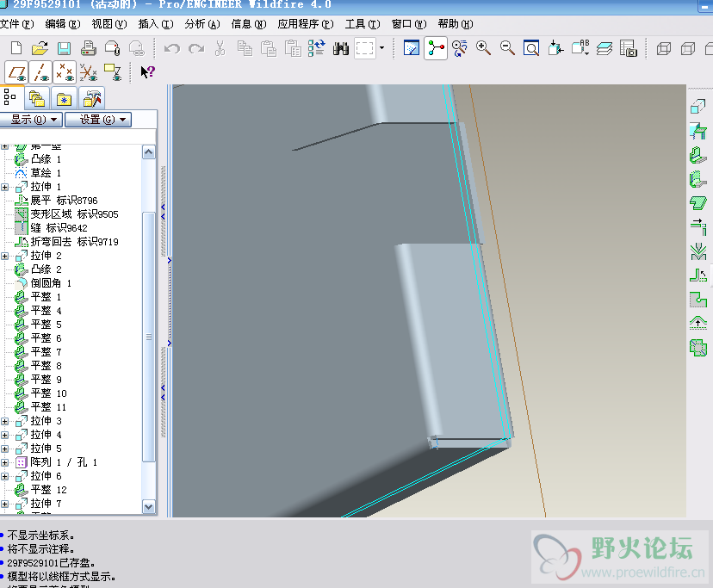This screenshot has width=713, height=588.
Task: Open the 编辑(E) menu
Action: [63, 23]
